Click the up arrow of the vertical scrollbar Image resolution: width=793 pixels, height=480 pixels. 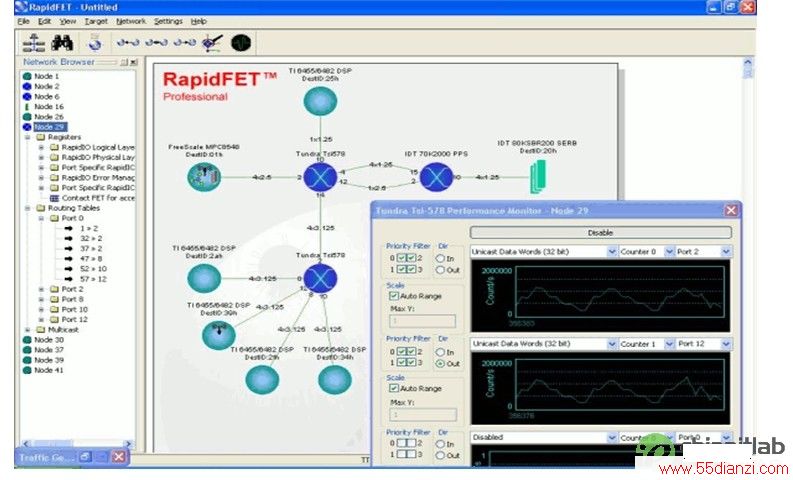pos(748,62)
